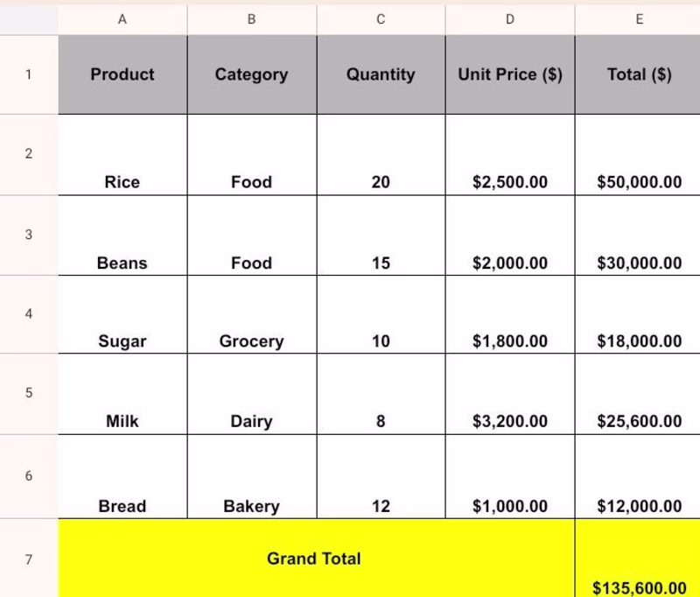Screen dimensions: 700x597
Task: Select column E header
Action: pos(638,19)
